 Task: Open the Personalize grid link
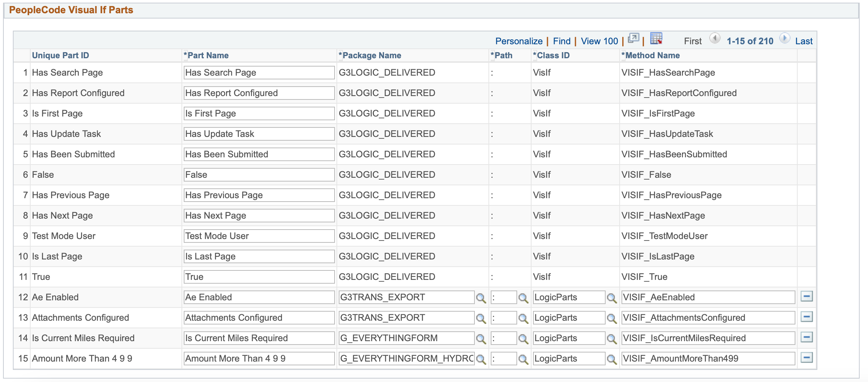519,41
